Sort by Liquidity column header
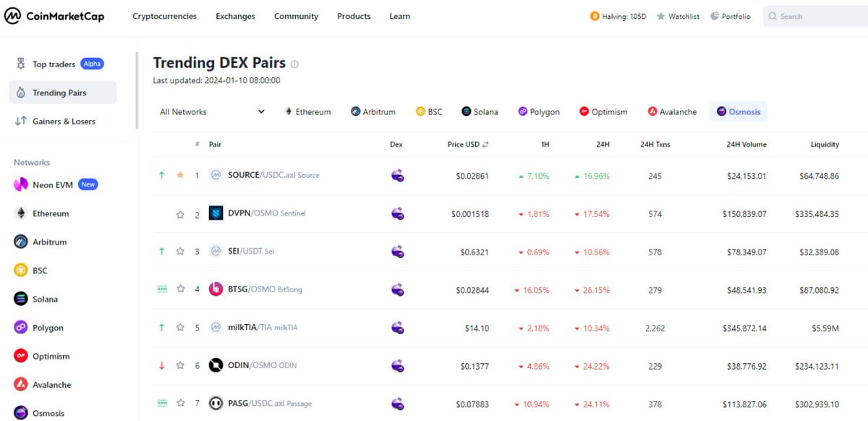Viewport: 868px width, 421px height. point(825,145)
